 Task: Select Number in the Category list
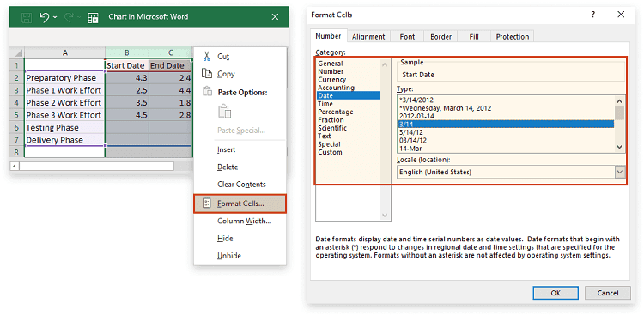331,71
